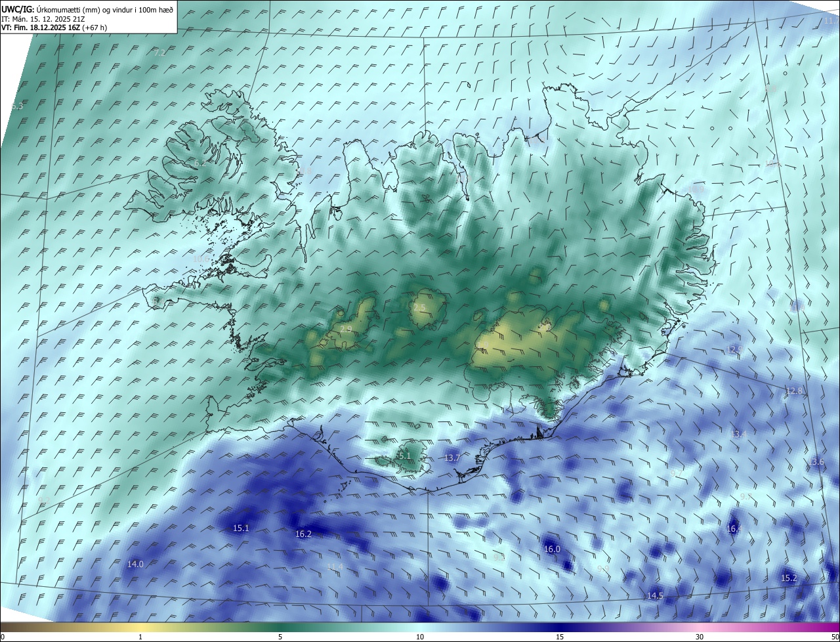Click the 10.6 value label on the map
This screenshot has width=840, height=642.
200,259
